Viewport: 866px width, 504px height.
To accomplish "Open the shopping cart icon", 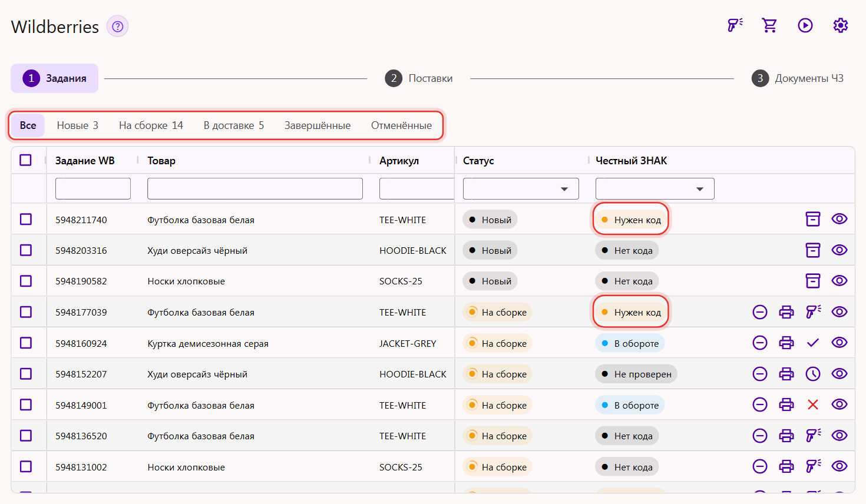I will click(769, 25).
